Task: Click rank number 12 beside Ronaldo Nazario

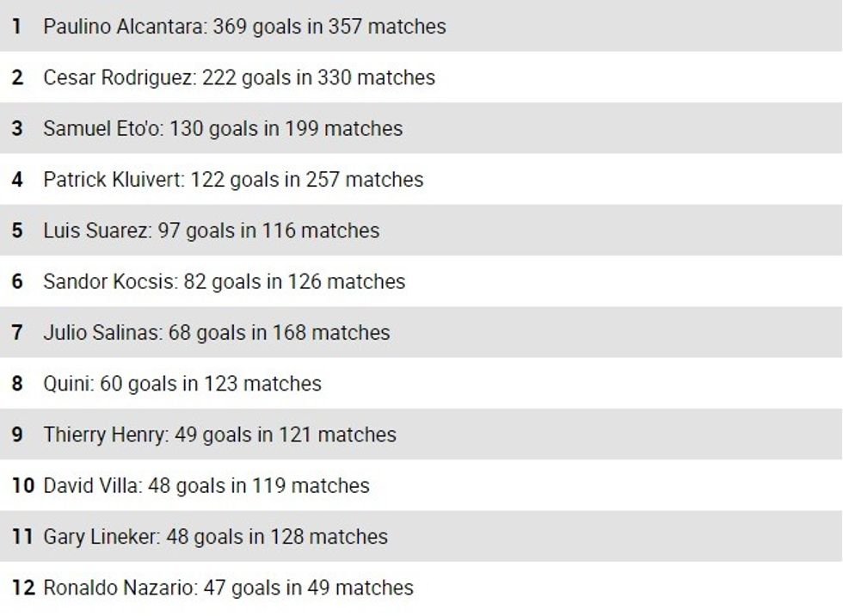Action: (23, 588)
